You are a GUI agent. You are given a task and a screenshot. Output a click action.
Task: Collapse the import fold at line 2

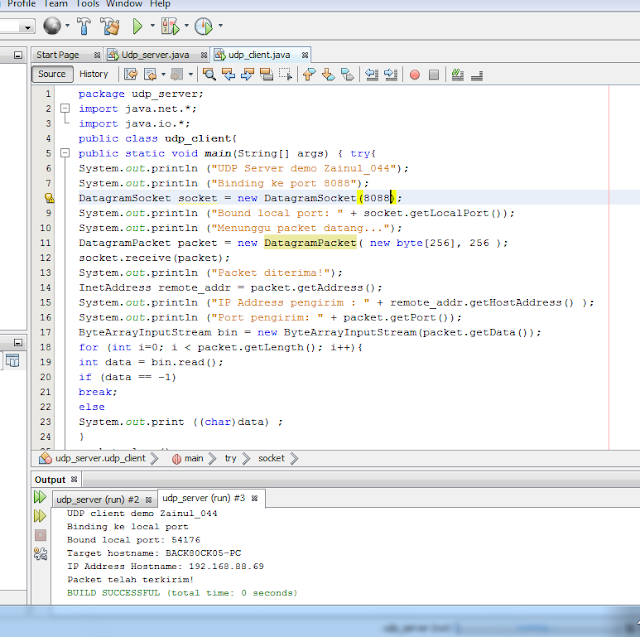tap(65, 109)
